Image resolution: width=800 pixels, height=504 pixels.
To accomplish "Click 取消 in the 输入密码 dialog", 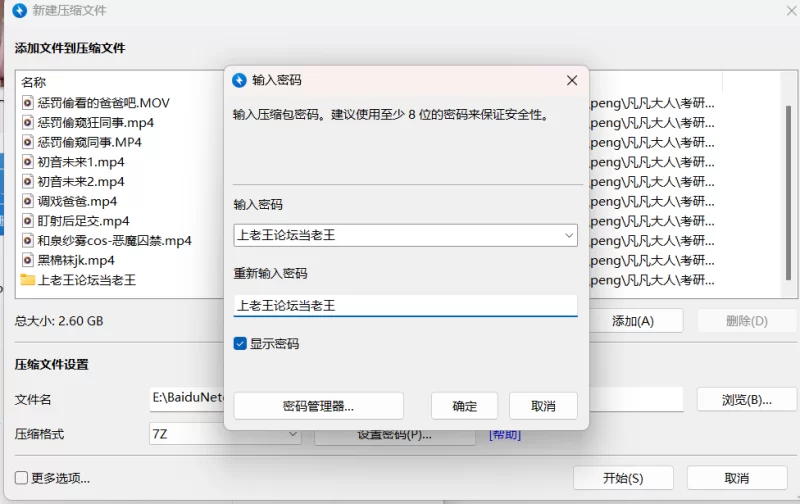I will pyautogui.click(x=543, y=406).
